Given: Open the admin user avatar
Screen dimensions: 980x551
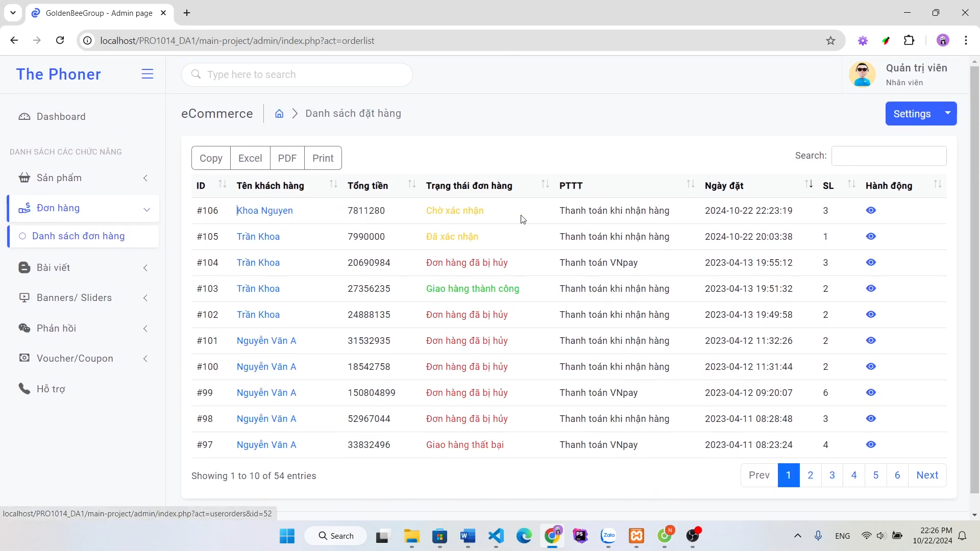Looking at the screenshot, I should (862, 74).
